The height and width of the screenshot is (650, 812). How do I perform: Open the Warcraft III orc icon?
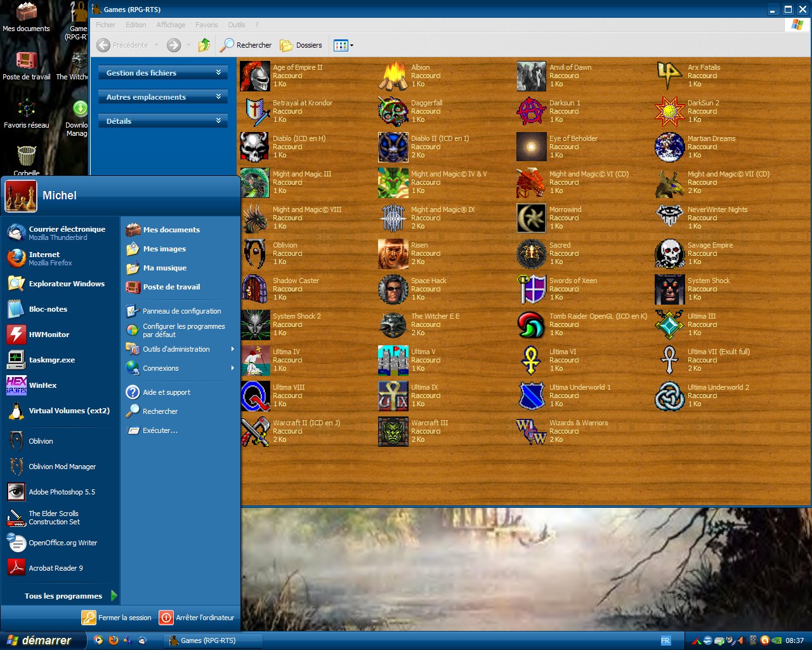(393, 432)
